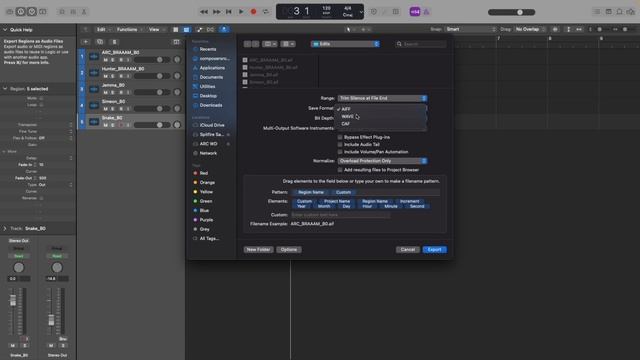Open the Browsers icon at far top right

pyautogui.click(x=631, y=12)
